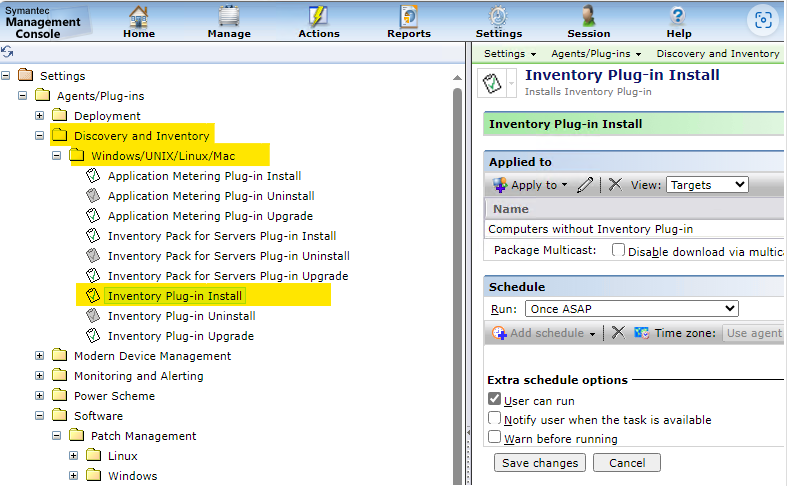Click the Save changes button
This screenshot has height=486, width=789.
pyautogui.click(x=540, y=463)
